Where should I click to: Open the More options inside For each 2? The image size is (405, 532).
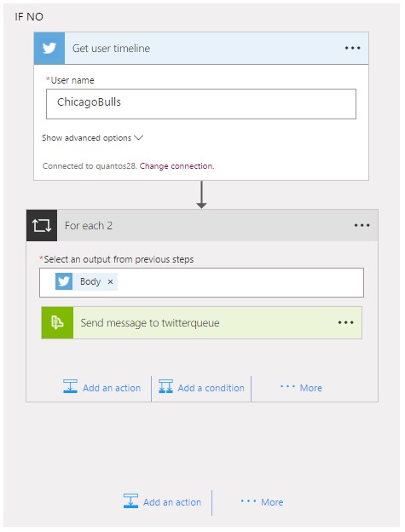click(301, 387)
